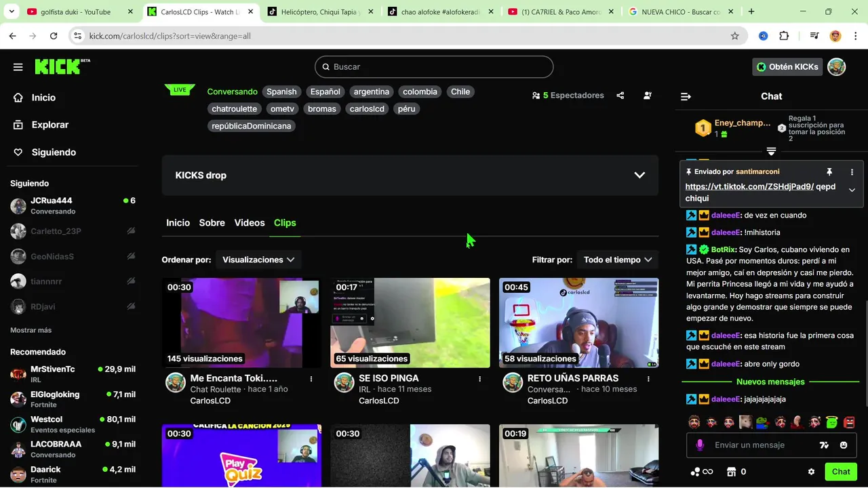Screen dimensions: 868x488
Task: Click the share stream icon
Action: [x=620, y=96]
